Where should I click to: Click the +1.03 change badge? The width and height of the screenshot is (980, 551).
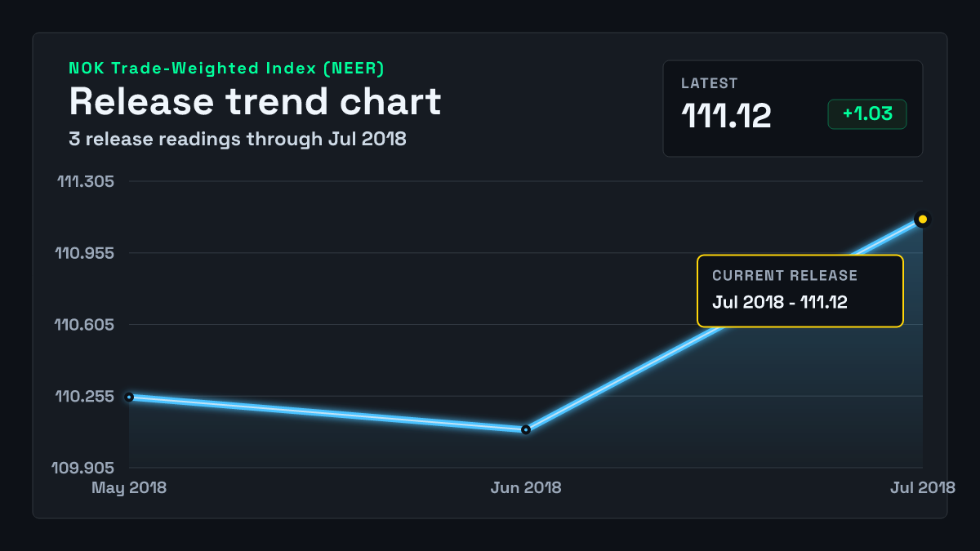click(x=867, y=114)
